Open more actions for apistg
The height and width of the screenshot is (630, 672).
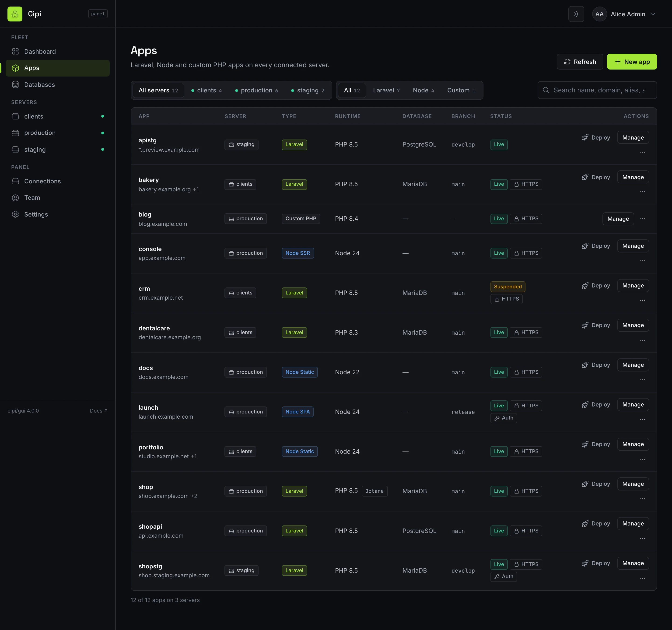point(642,152)
